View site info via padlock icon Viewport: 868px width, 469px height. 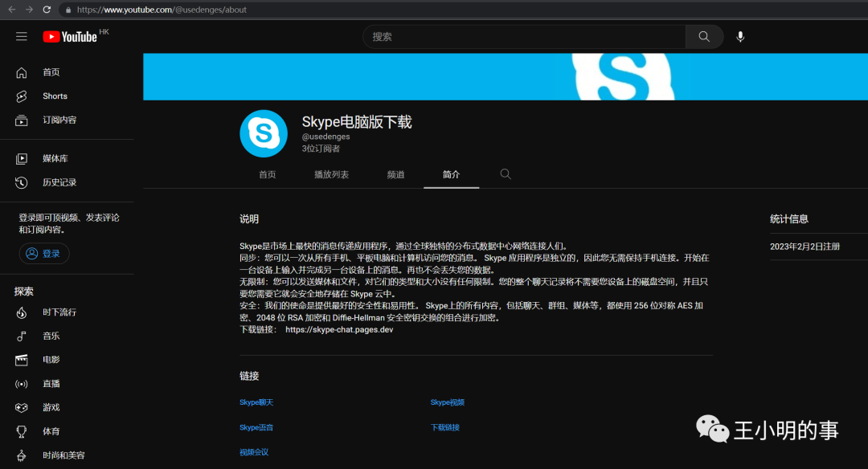pyautogui.click(x=68, y=10)
